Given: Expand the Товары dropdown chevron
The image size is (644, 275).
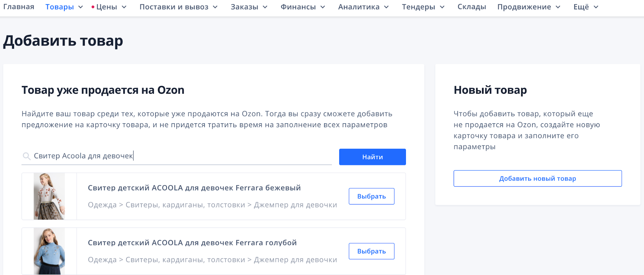Looking at the screenshot, I should point(81,7).
